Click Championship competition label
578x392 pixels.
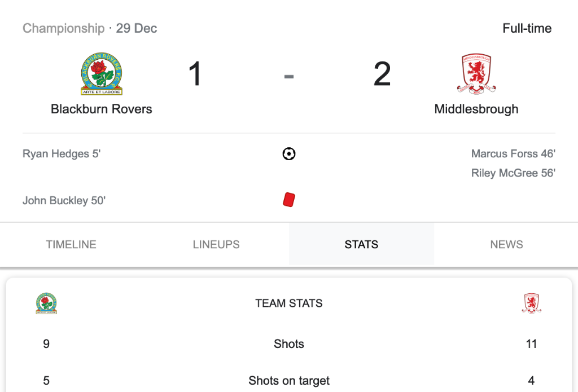click(63, 28)
